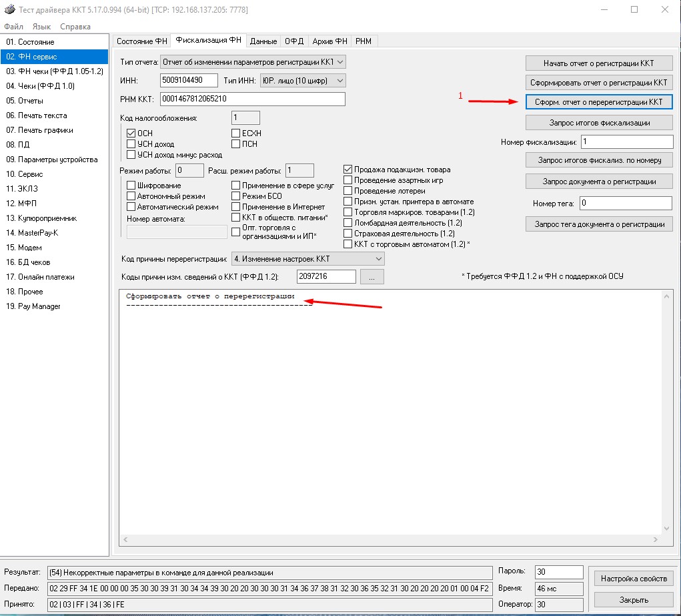681x616 pixels.
Task: Open 15. Модем section
Action: tap(54, 248)
